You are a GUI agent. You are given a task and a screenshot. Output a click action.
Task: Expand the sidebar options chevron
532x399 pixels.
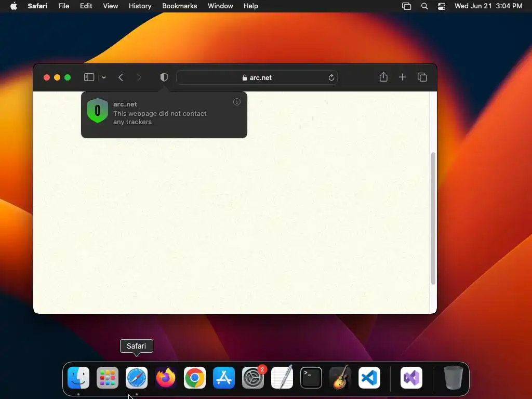point(104,78)
